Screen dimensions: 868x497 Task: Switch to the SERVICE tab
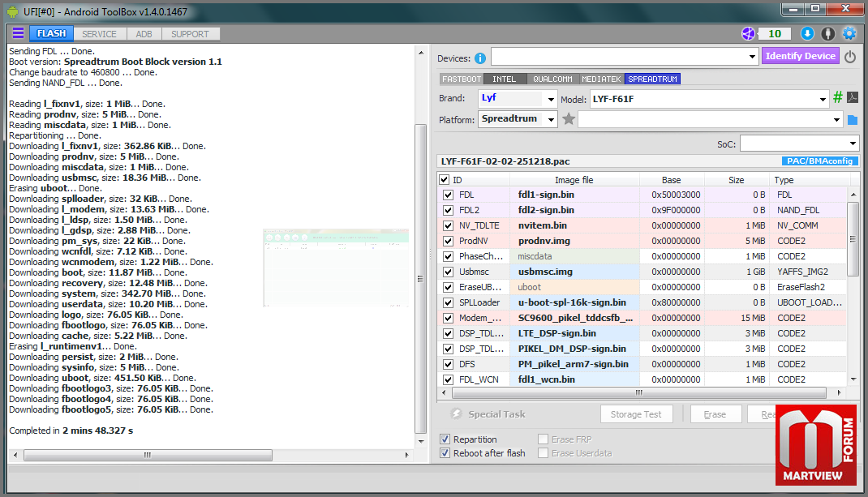(x=99, y=34)
